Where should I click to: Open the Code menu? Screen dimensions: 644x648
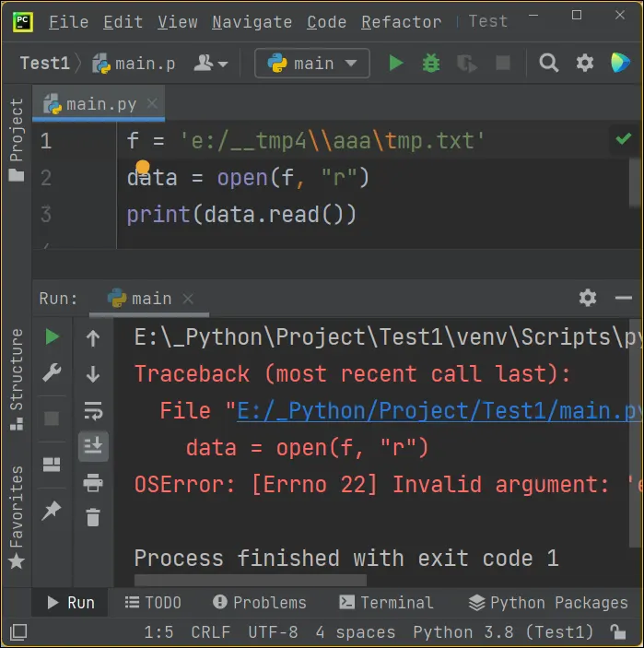point(326,22)
